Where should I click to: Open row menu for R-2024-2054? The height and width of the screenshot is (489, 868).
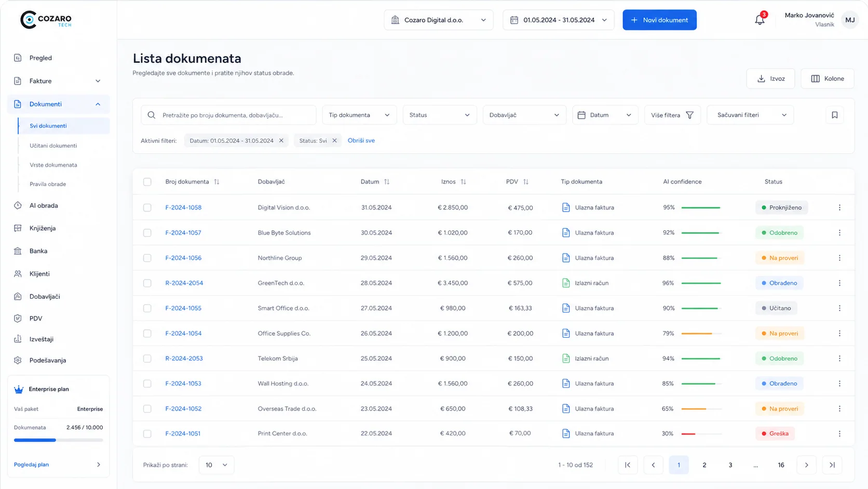839,283
